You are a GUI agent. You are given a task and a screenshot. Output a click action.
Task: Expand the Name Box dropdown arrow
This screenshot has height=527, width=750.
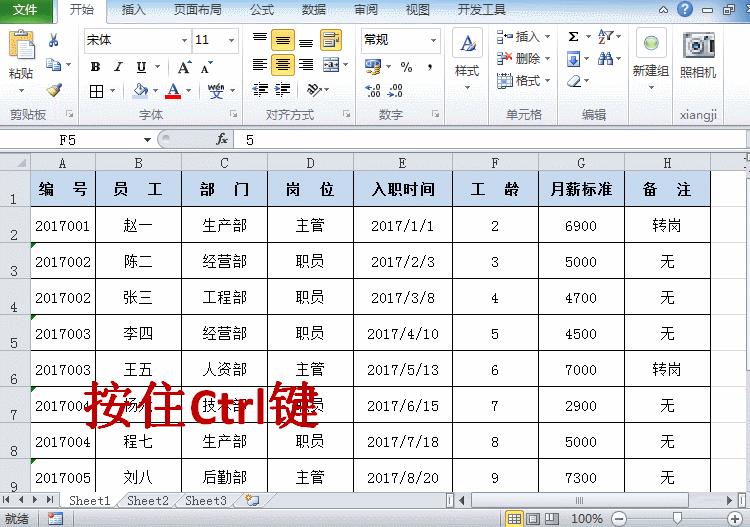tap(147, 140)
